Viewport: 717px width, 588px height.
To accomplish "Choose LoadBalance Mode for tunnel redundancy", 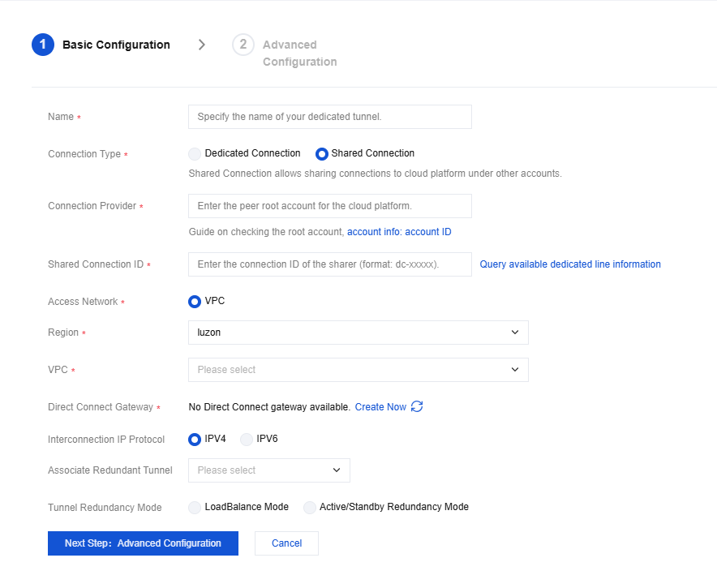I will (x=195, y=508).
